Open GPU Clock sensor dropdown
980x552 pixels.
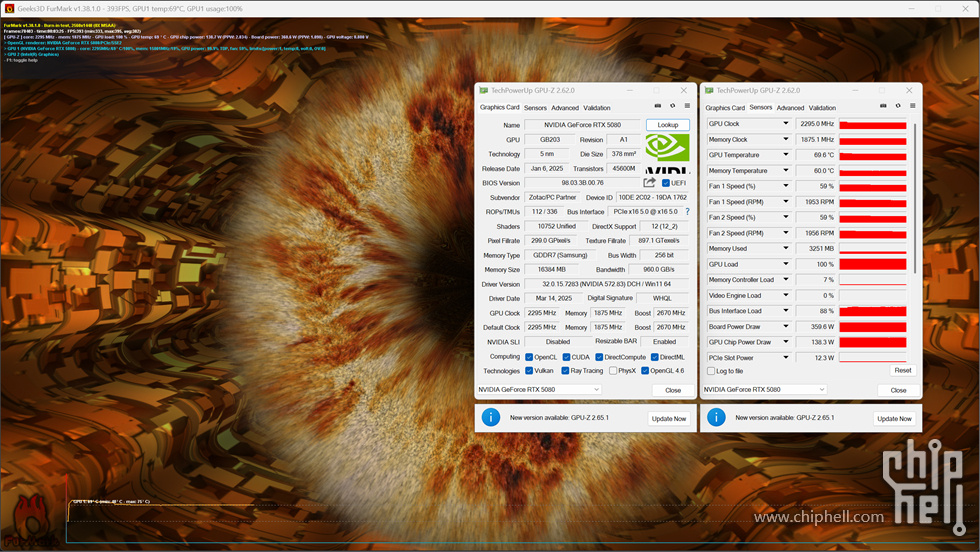786,124
